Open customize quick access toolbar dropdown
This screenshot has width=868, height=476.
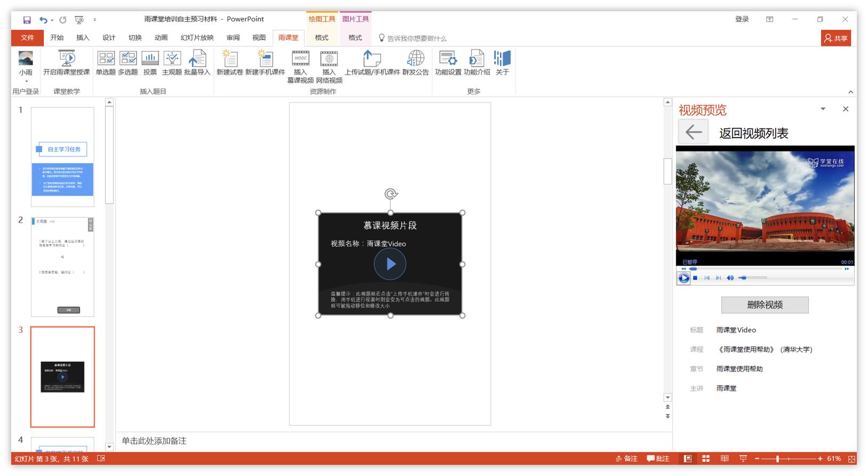tap(95, 20)
